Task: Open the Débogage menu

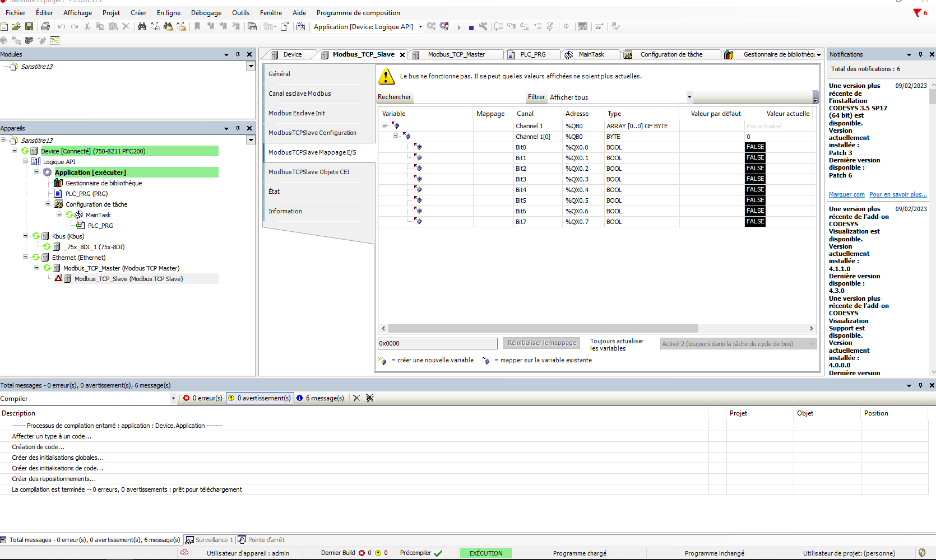Action: tap(206, 12)
